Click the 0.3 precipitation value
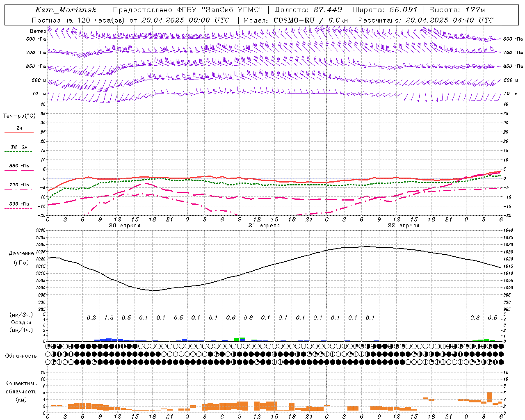The width and height of the screenshot is (525, 420). 475,318
